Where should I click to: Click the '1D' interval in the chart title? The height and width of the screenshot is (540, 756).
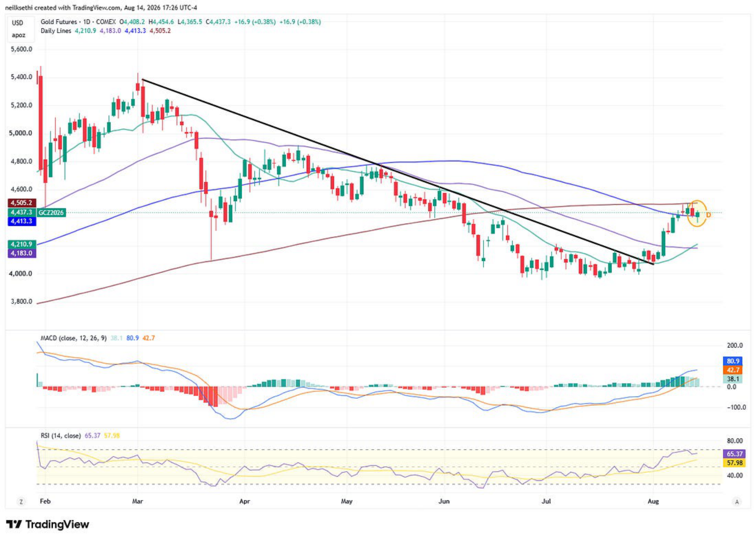(x=87, y=22)
